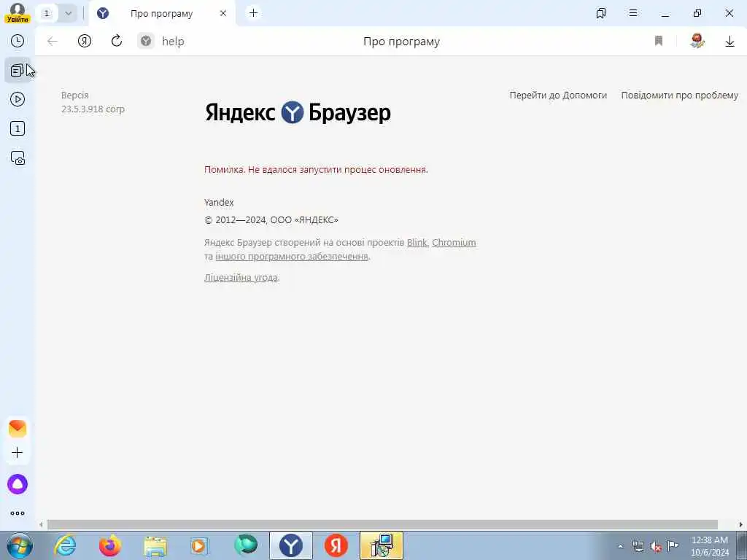Screen dimensions: 747x560
Task: Click the update error message text
Action: point(317,169)
